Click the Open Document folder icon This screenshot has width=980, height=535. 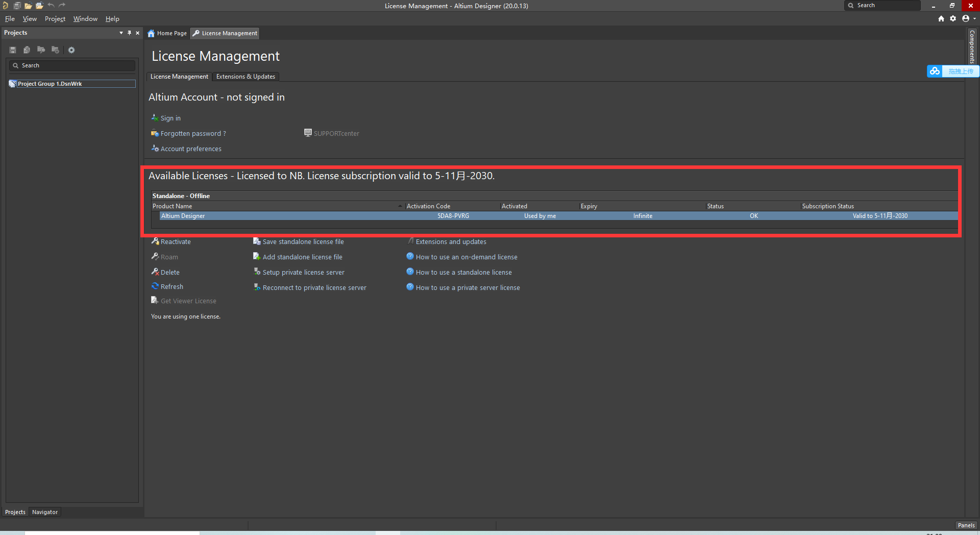(28, 6)
